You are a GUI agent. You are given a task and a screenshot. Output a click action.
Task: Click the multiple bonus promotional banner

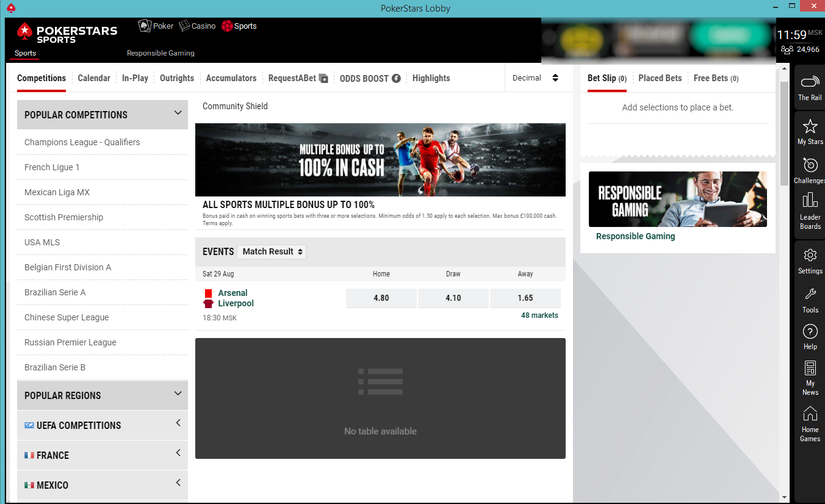tap(380, 160)
